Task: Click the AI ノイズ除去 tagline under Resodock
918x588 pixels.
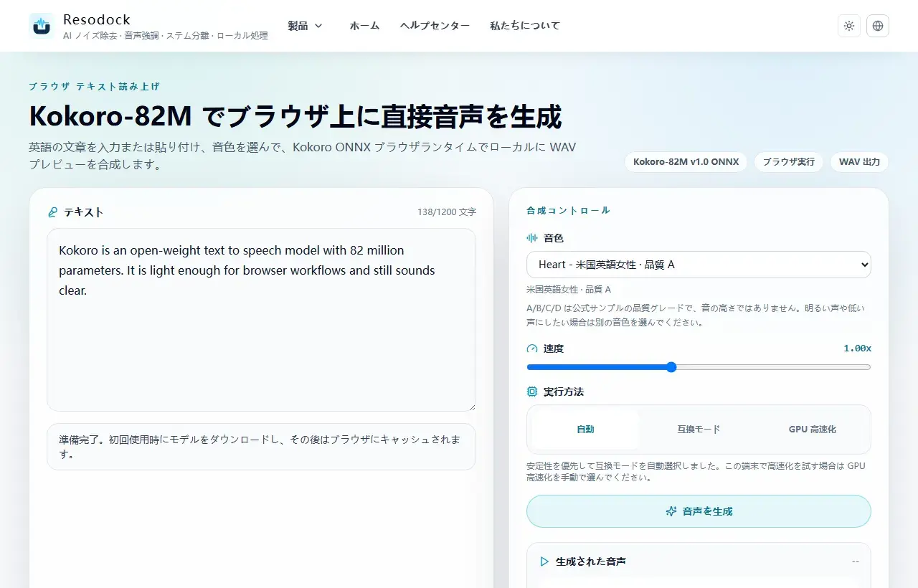Action: coord(166,36)
